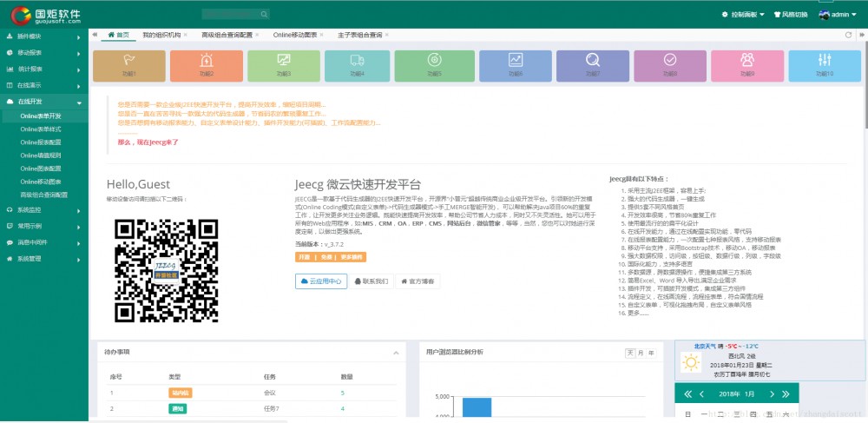The width and height of the screenshot is (868, 423).
Task: Click the sun weather icon
Action: tap(690, 363)
